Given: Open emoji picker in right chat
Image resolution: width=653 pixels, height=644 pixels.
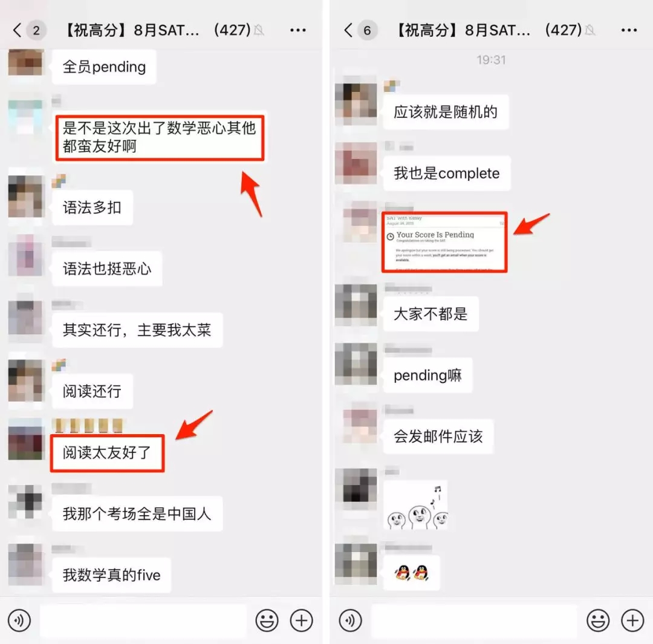Looking at the screenshot, I should [x=598, y=620].
